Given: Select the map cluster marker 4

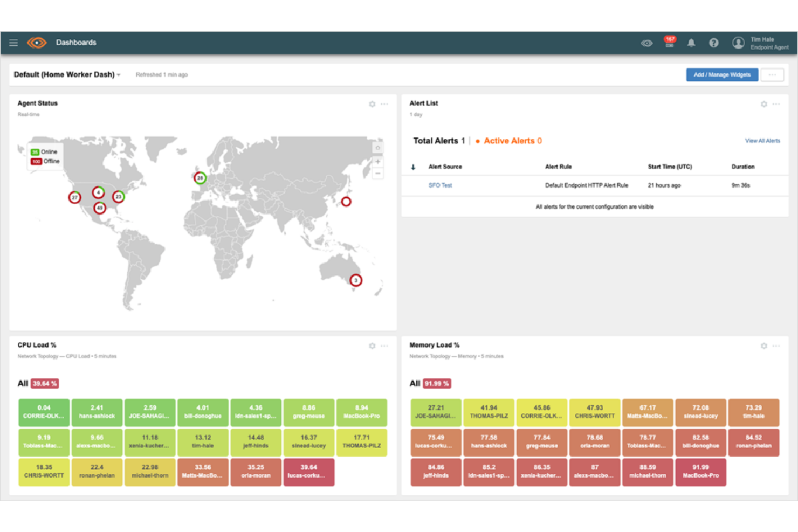Looking at the screenshot, I should 98,192.
